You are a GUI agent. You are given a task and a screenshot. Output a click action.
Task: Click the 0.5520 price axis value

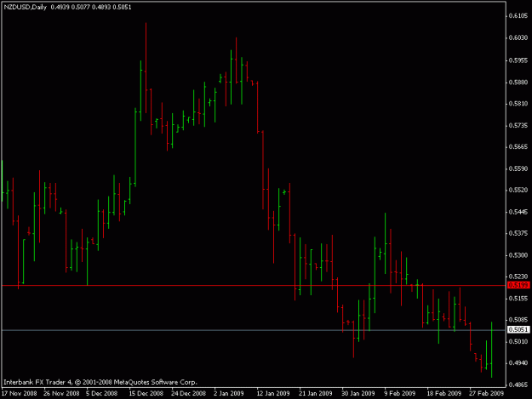click(x=518, y=191)
